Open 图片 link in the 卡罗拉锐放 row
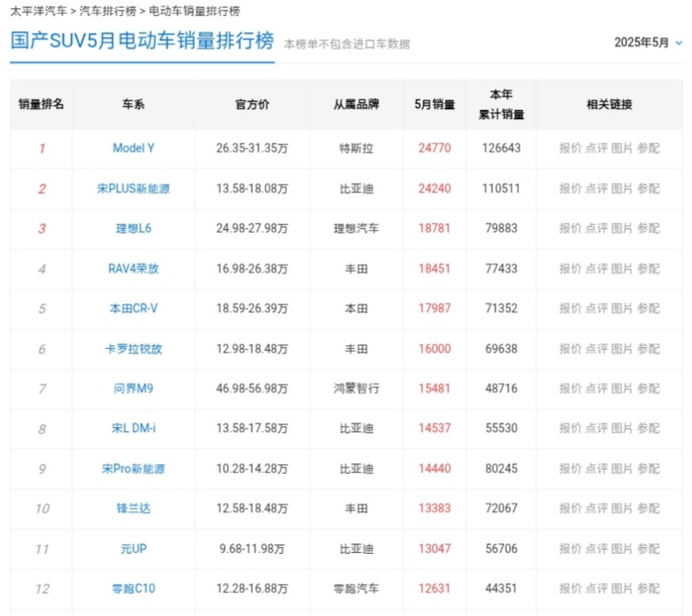 coord(622,349)
